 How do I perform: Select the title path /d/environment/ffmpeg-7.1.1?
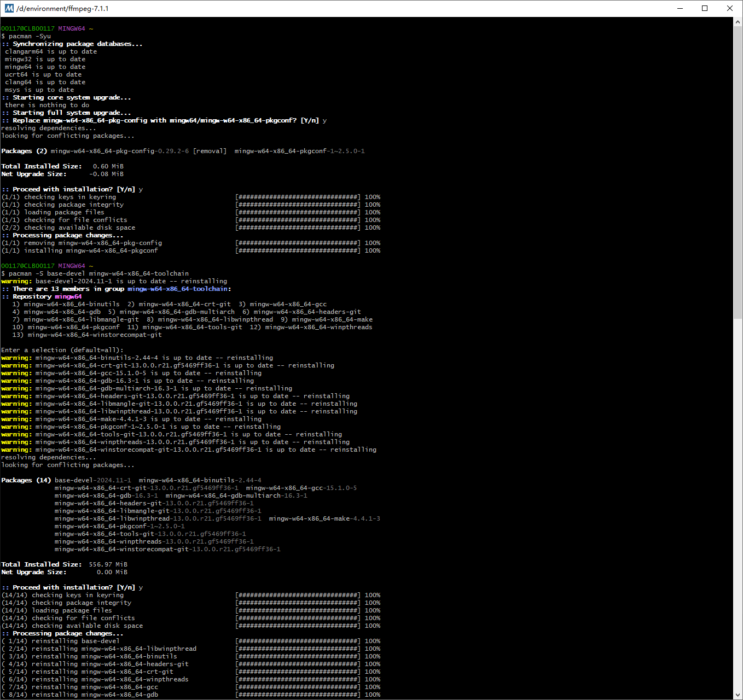[62, 8]
